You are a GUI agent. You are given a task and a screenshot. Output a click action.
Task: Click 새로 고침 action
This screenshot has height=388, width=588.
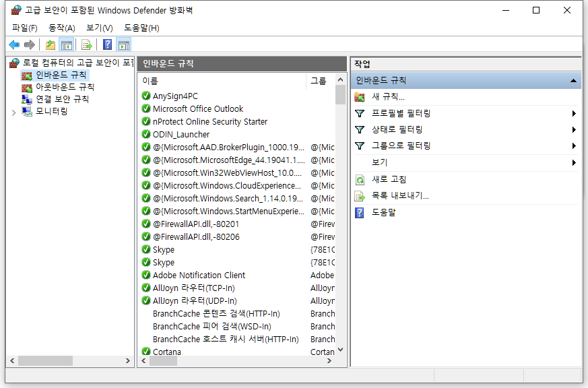pyautogui.click(x=389, y=180)
